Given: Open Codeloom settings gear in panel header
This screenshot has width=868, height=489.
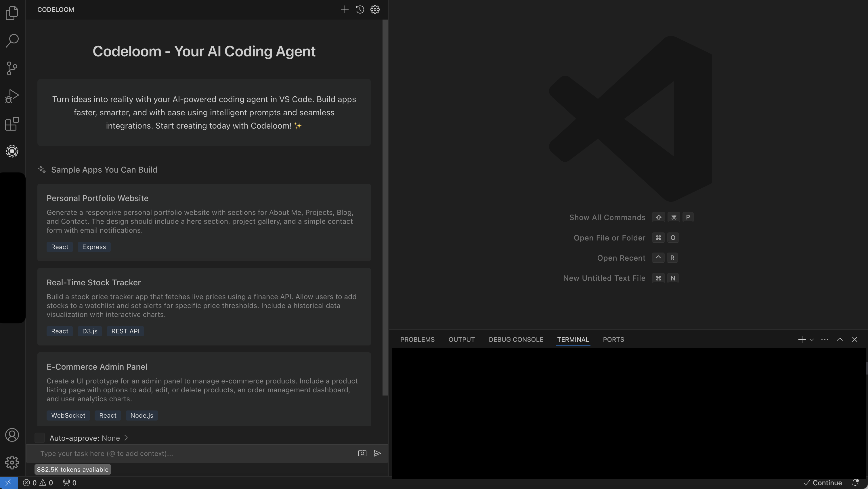Looking at the screenshot, I should click(375, 9).
